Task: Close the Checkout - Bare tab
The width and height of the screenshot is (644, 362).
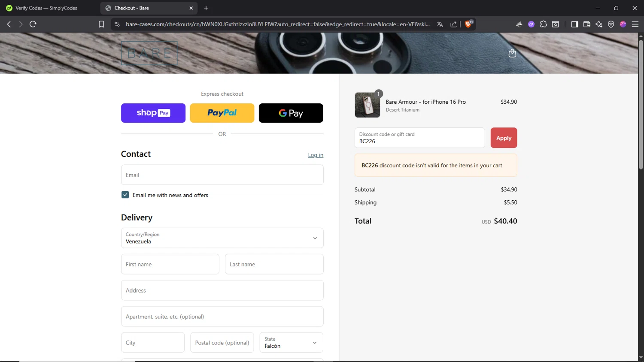Action: 191,8
